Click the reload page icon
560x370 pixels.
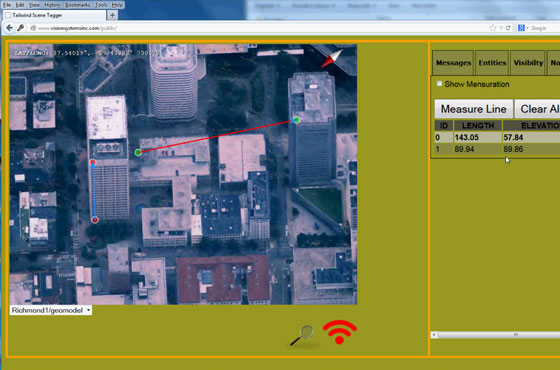(x=508, y=28)
